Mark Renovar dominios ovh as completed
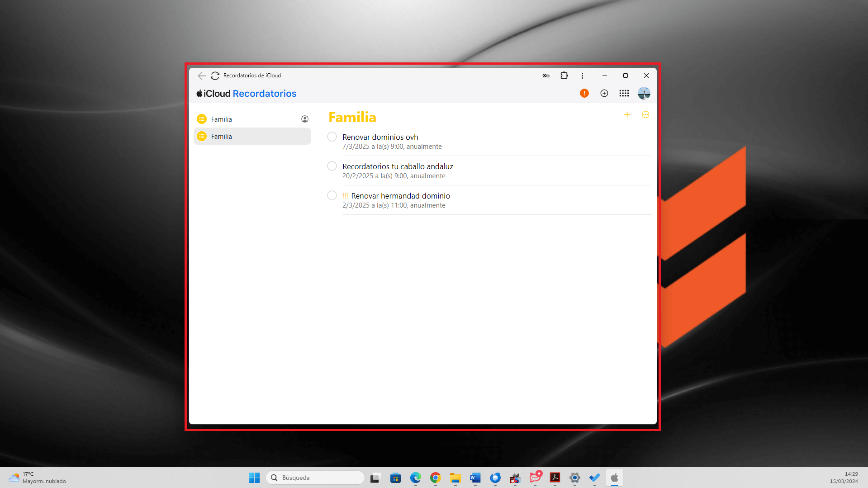This screenshot has height=488, width=868. (x=332, y=137)
